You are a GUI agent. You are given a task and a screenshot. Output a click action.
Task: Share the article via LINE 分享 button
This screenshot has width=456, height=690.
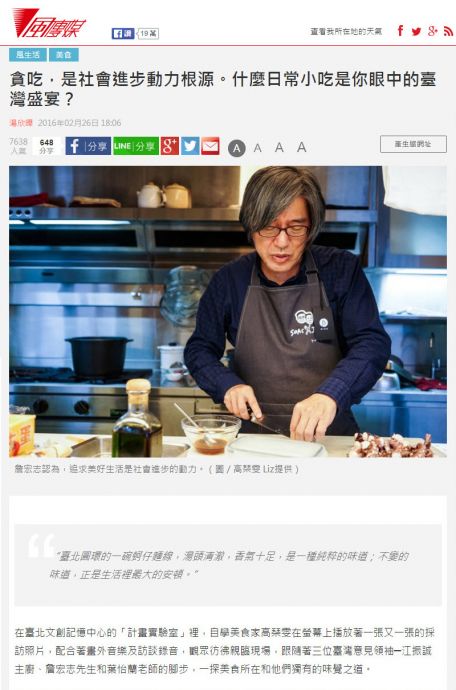pyautogui.click(x=136, y=146)
